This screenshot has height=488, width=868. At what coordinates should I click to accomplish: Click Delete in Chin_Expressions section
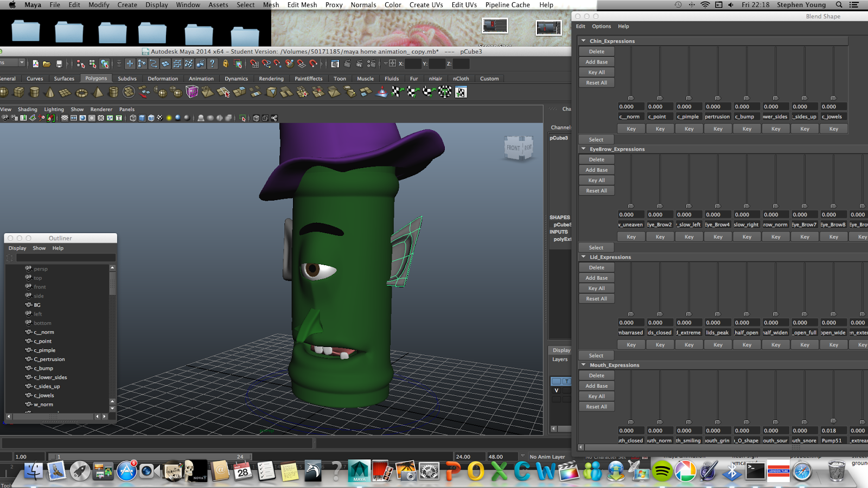click(596, 52)
